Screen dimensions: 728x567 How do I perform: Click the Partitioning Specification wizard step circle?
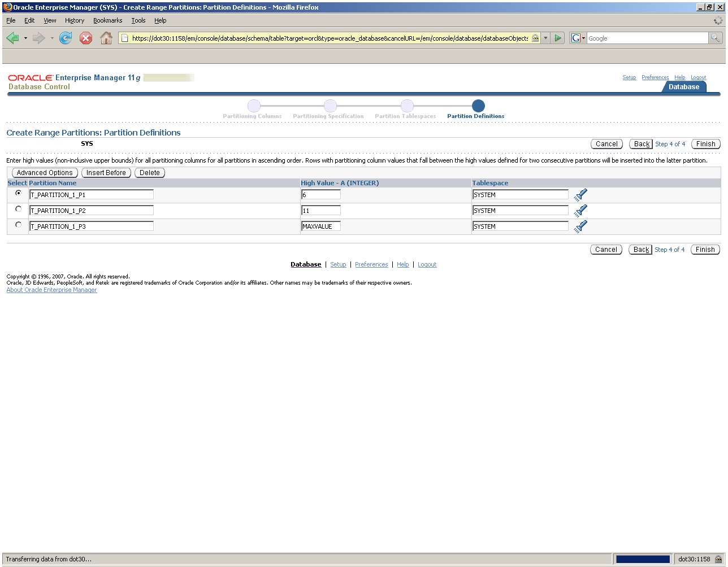[330, 106]
